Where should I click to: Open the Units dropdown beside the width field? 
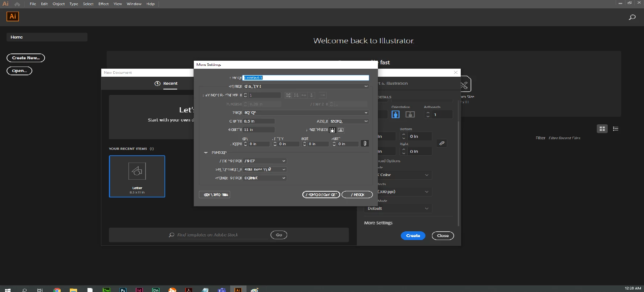tap(349, 121)
